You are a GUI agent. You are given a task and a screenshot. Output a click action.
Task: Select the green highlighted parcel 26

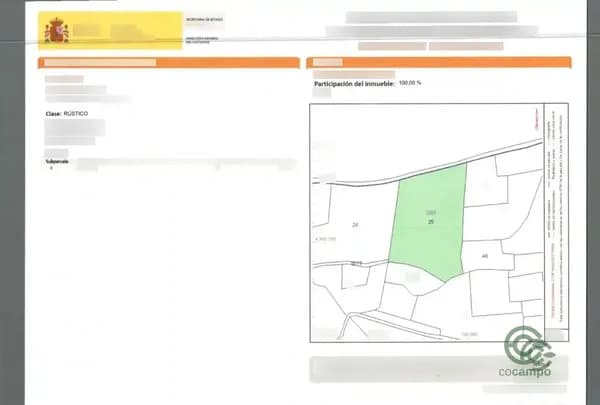(x=428, y=222)
